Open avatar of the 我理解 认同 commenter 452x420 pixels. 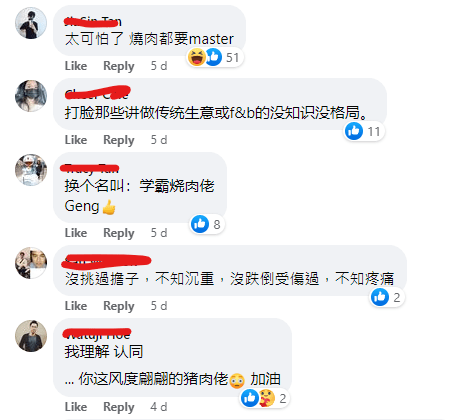[x=31, y=336]
